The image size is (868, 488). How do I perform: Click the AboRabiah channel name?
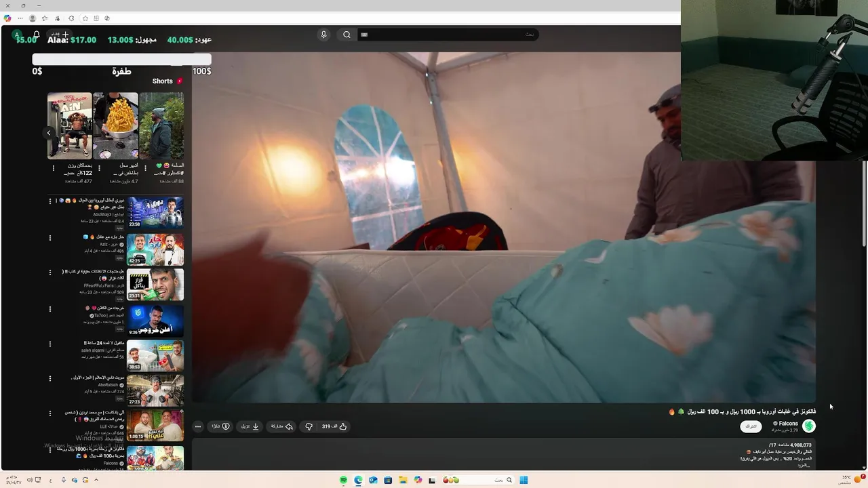[x=108, y=385]
